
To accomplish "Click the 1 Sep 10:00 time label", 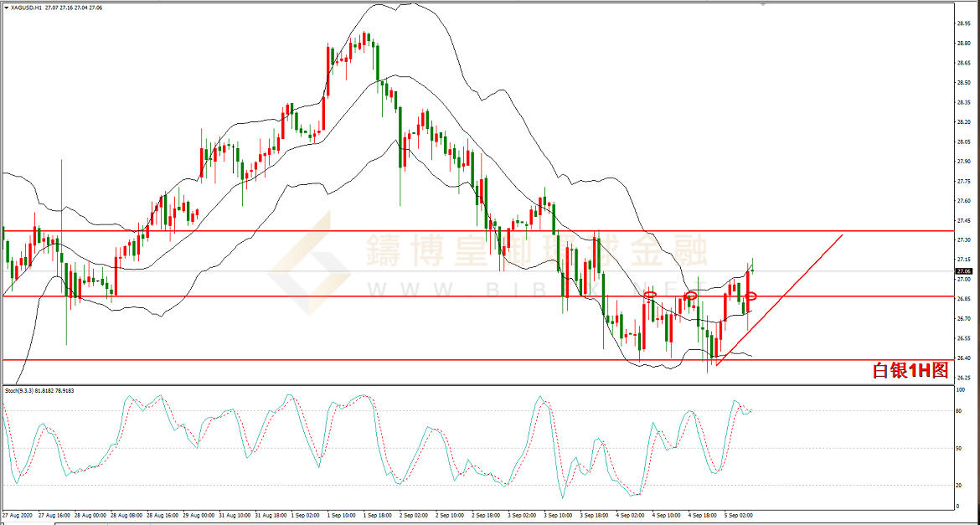I will coord(341,514).
